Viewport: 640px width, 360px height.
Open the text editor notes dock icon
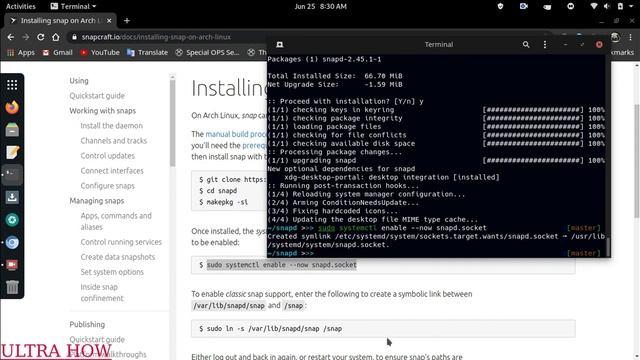point(12,152)
